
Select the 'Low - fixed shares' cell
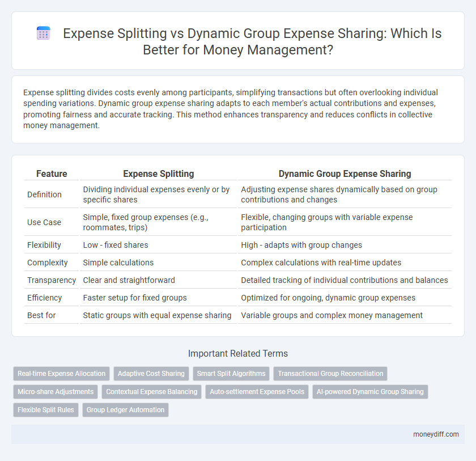159,245
